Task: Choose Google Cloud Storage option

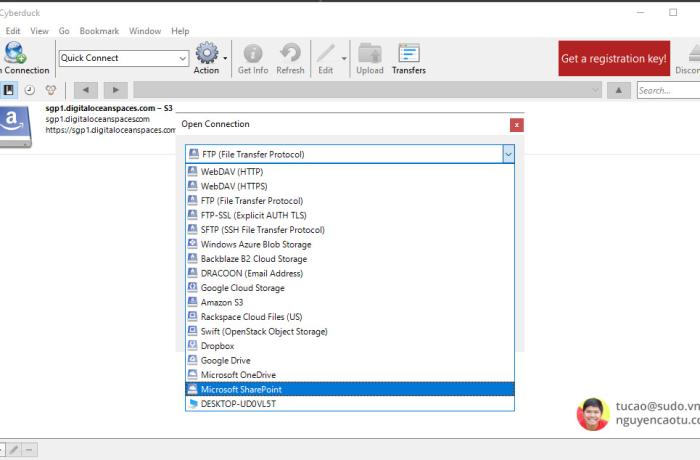Action: (350, 288)
